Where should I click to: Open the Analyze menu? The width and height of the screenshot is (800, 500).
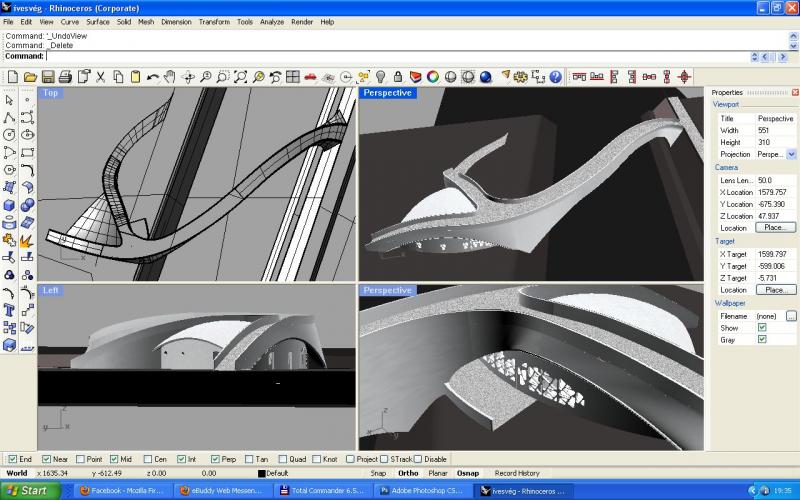[x=272, y=21]
